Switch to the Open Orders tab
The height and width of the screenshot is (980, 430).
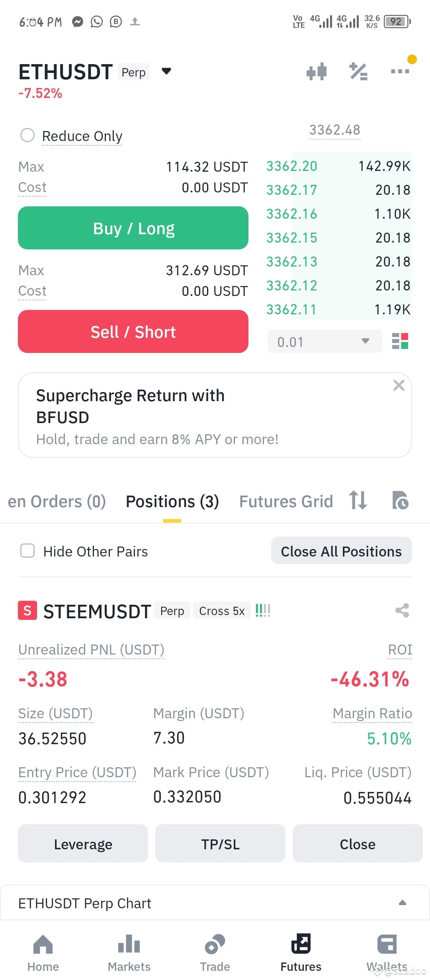(57, 502)
